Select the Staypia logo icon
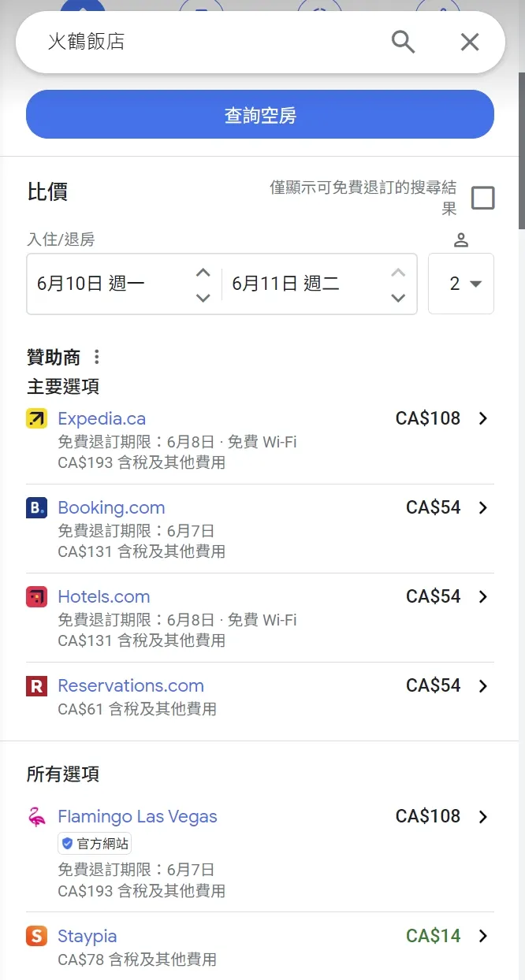 [37, 936]
